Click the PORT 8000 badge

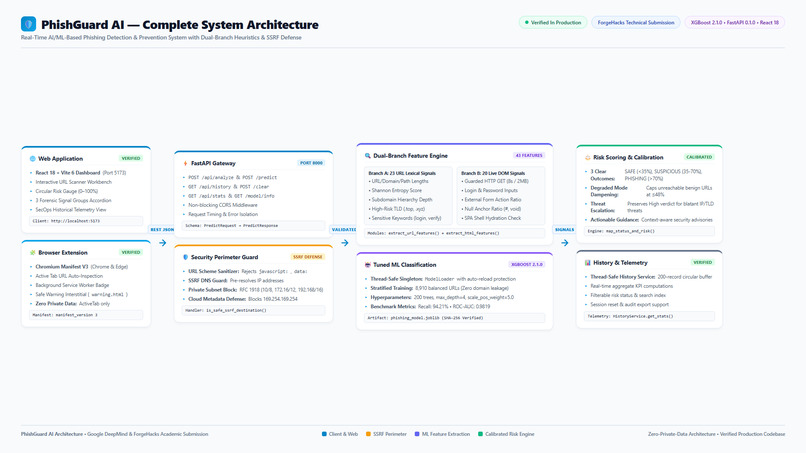pos(311,163)
